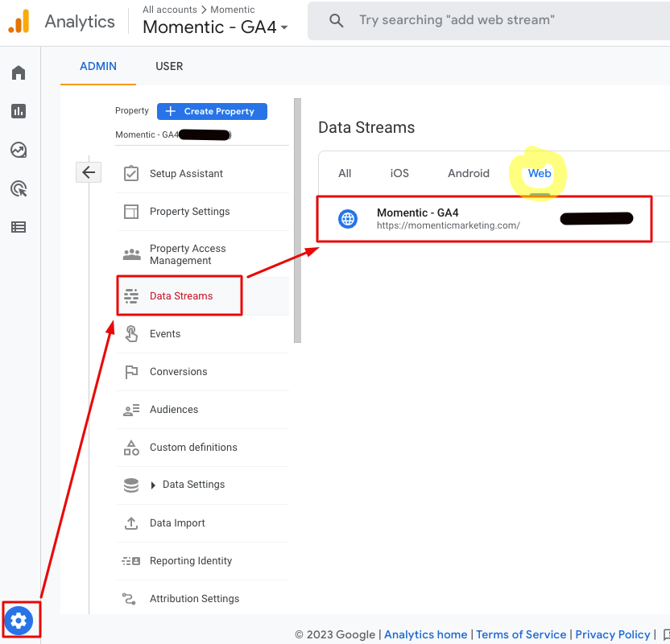Click the Attribution Settings path icon
The image size is (670, 644).
(x=129, y=599)
